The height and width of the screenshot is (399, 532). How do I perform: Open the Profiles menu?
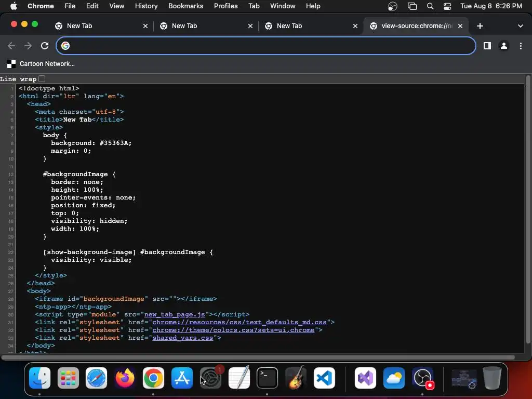[x=225, y=6]
